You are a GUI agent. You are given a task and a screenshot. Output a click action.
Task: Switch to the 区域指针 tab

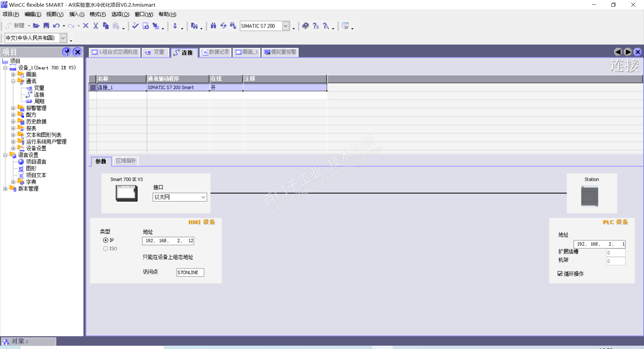pyautogui.click(x=126, y=161)
